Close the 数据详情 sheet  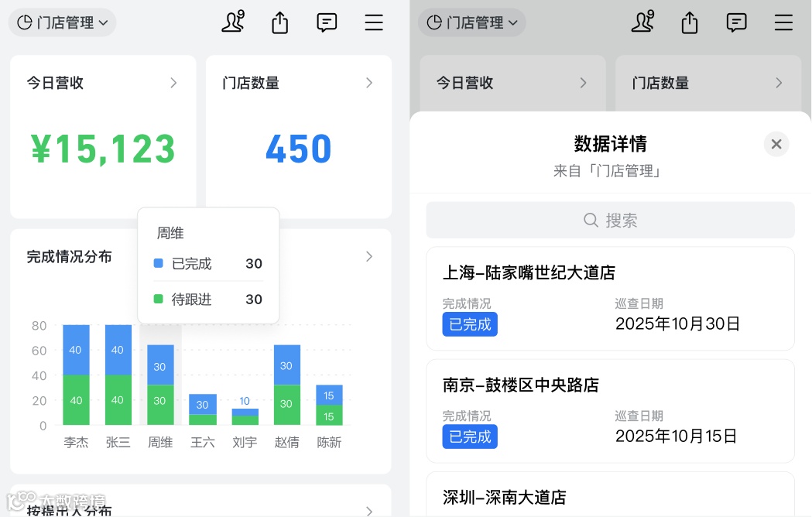776,144
